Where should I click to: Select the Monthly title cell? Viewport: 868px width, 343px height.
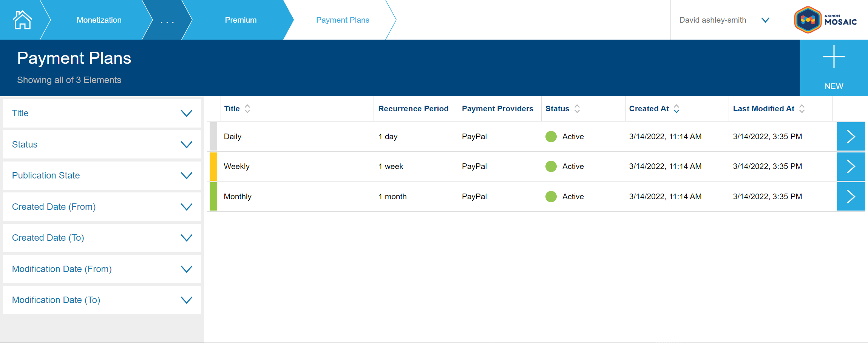click(238, 197)
